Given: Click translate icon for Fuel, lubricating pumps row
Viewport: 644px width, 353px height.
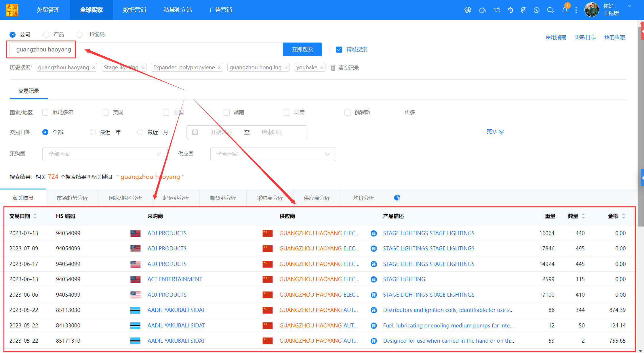Looking at the screenshot, I should [x=374, y=325].
